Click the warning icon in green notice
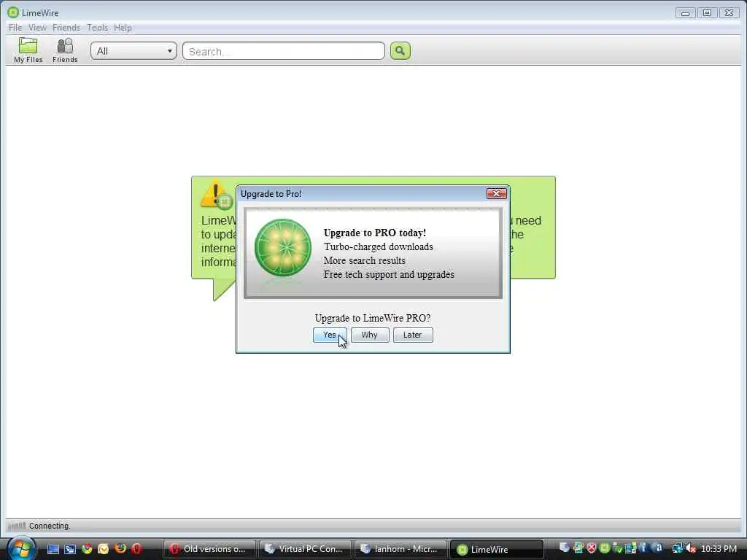 [214, 194]
